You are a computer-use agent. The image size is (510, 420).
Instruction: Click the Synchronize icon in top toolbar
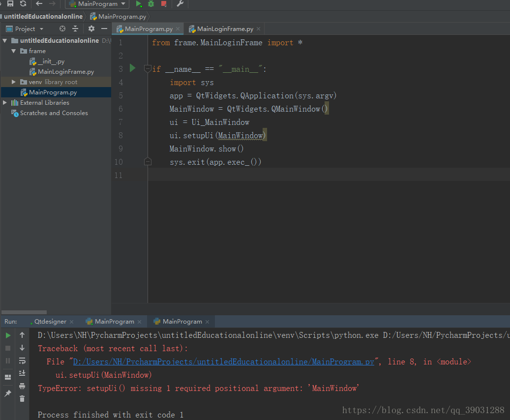(x=23, y=3)
